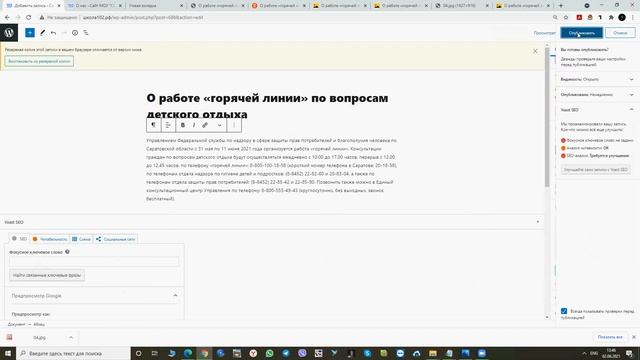Viewport: 640px width, 360px height.
Task: Click inside the paragraph body text
Action: coord(271,169)
